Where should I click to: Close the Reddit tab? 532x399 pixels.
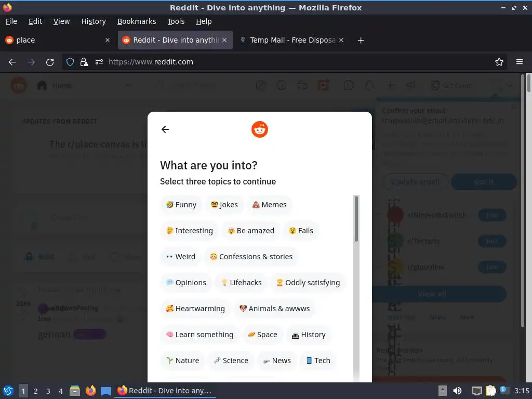pos(224,40)
